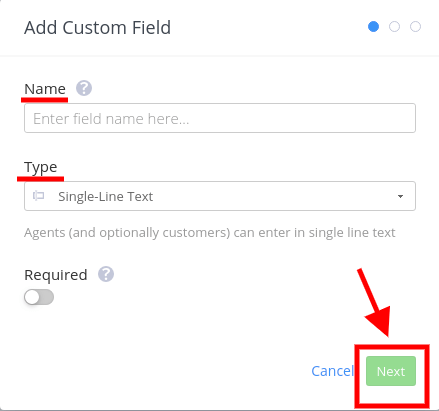439x411 pixels.
Task: Click the grey single line text description
Action: pos(210,233)
